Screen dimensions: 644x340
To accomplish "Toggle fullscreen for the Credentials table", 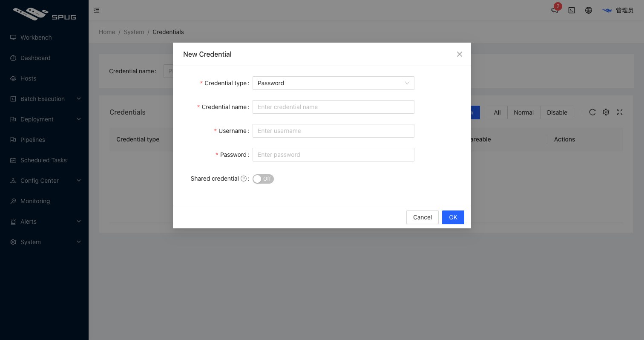I will click(x=620, y=112).
